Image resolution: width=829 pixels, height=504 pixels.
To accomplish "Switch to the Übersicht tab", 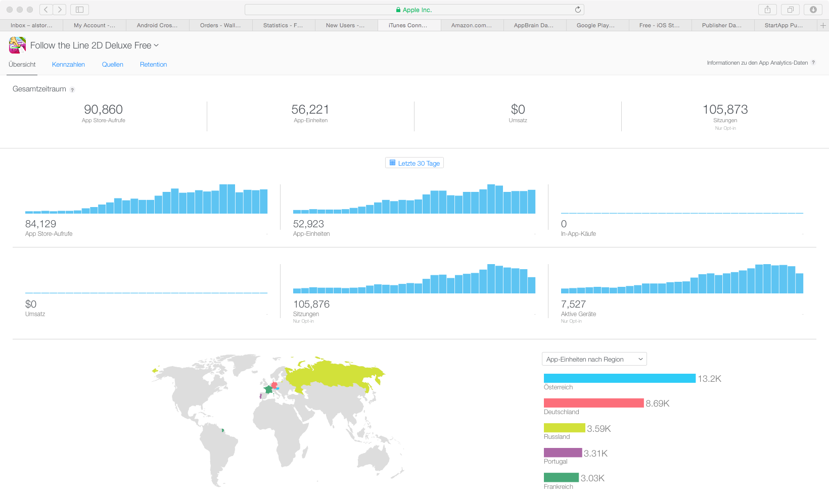I will pyautogui.click(x=22, y=65).
